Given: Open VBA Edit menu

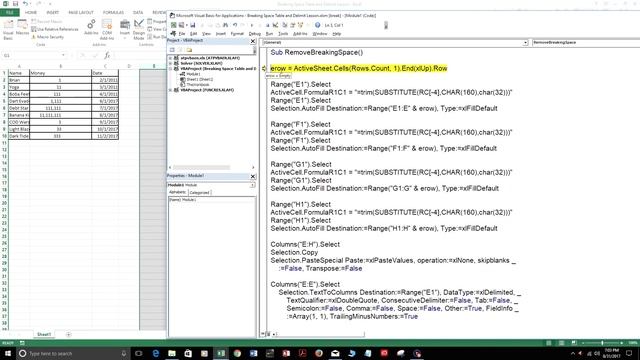Looking at the screenshot, I should pyautogui.click(x=193, y=33).
